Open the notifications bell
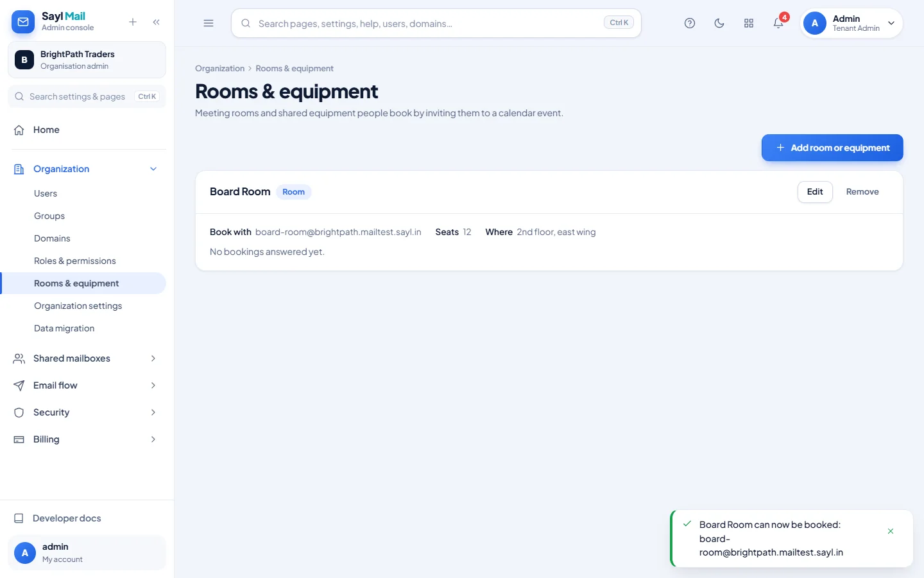 (778, 23)
